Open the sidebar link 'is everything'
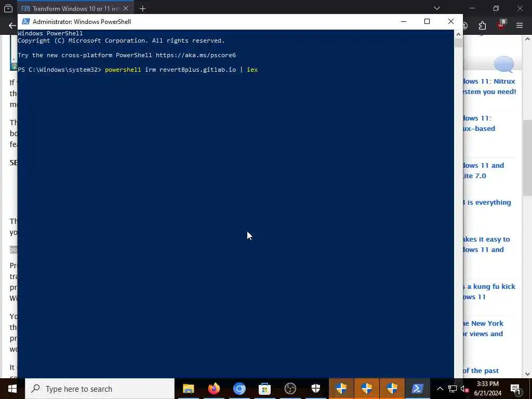The width and height of the screenshot is (532, 399). [x=487, y=202]
